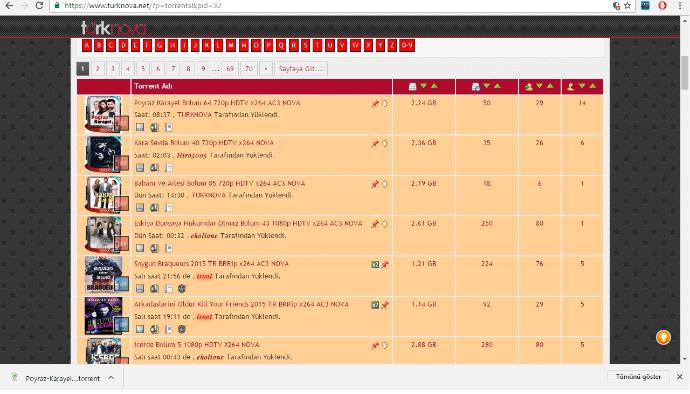Click the document icon under Babam Ve Ailesi
Image resolution: width=690 pixels, height=394 pixels.
pos(169,207)
